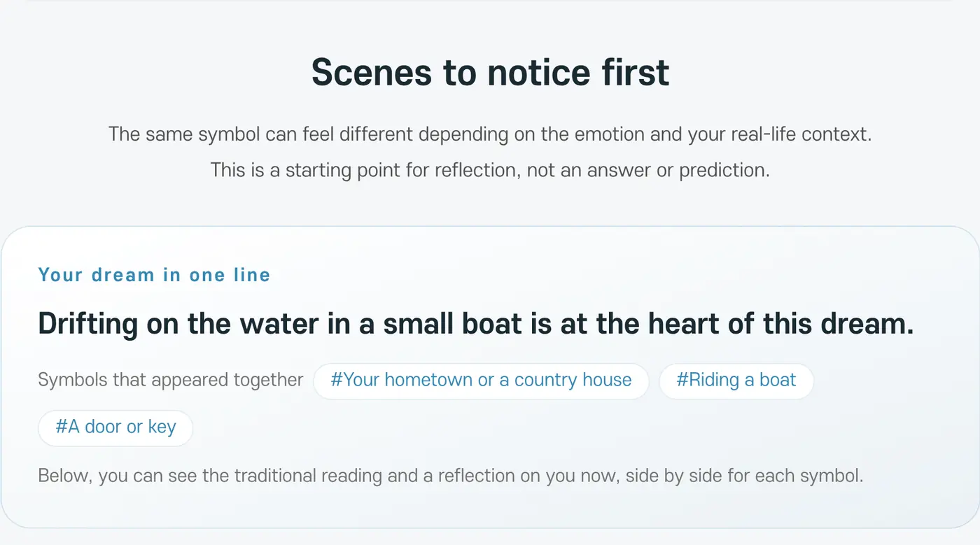980x545 pixels.
Task: Click the 'Your dream in one line' label
Action: (x=154, y=275)
